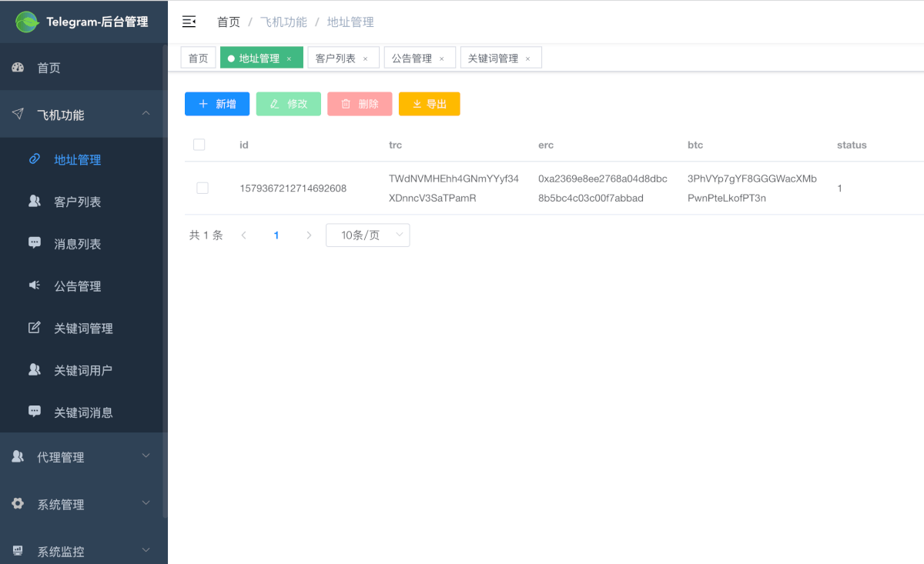Collapse the 飞机功能 menu section

coord(146,114)
